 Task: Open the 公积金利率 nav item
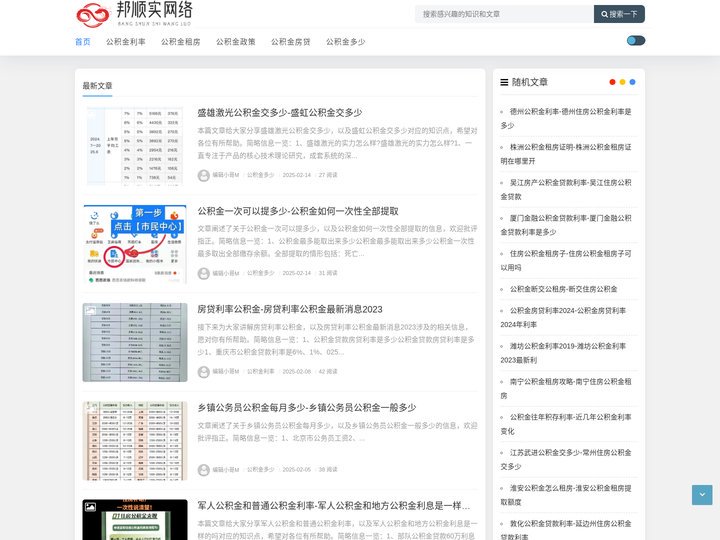coord(125,42)
